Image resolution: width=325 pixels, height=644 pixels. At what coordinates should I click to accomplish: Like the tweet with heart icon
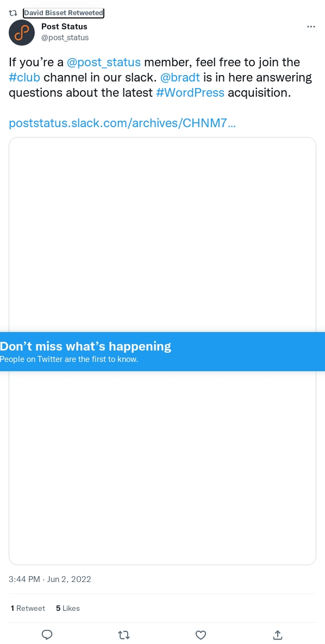pos(201,635)
